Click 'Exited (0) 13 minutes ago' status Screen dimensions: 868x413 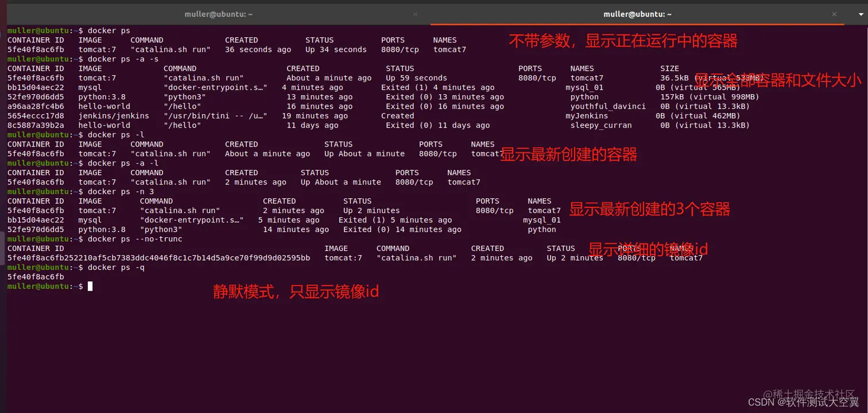pyautogui.click(x=445, y=97)
